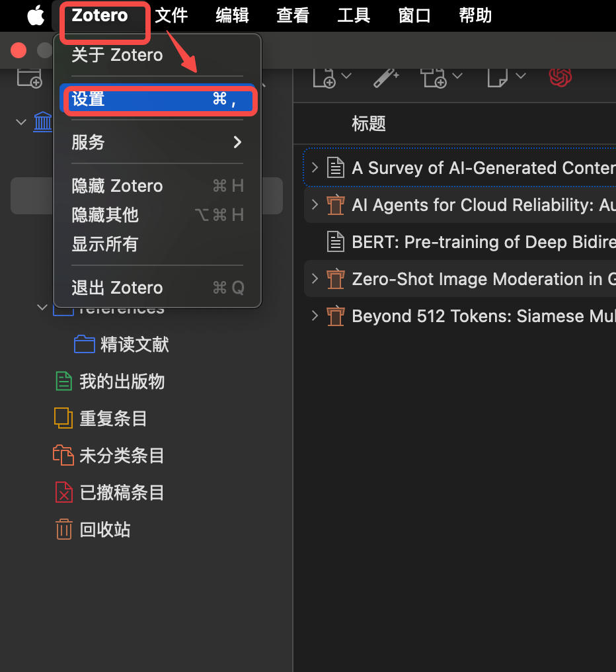Expand Beyond 512 Tokens item
This screenshot has height=672, width=616.
pos(315,316)
